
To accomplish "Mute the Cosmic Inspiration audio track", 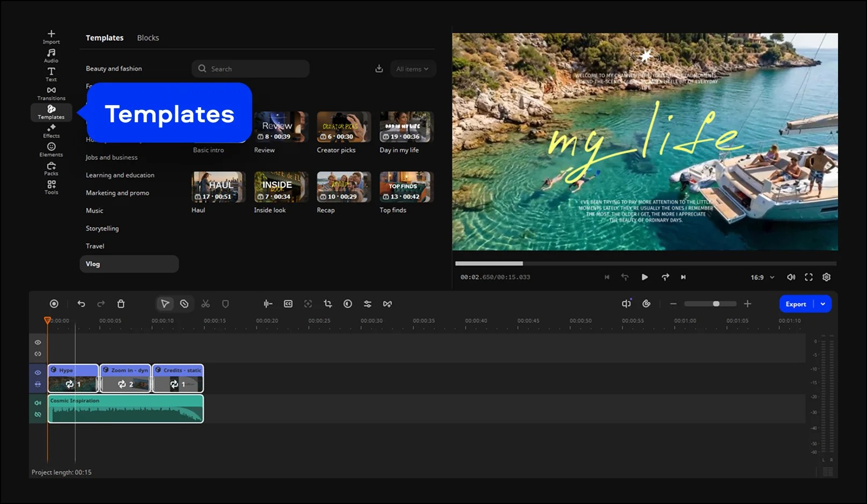I will point(38,403).
